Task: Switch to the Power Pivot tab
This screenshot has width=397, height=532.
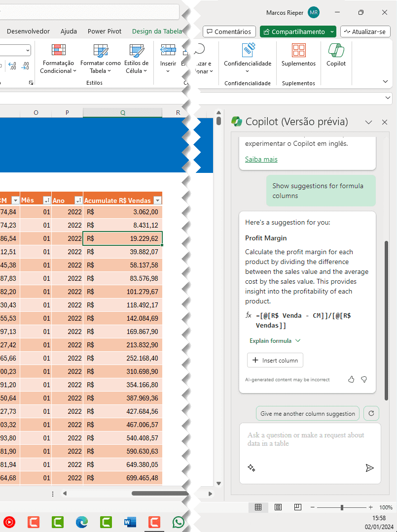Action: click(x=105, y=31)
